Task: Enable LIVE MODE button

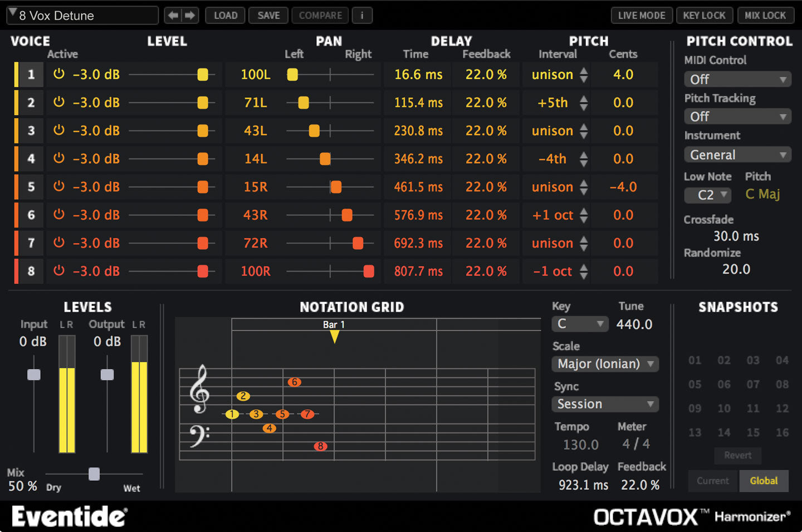Action: point(641,16)
